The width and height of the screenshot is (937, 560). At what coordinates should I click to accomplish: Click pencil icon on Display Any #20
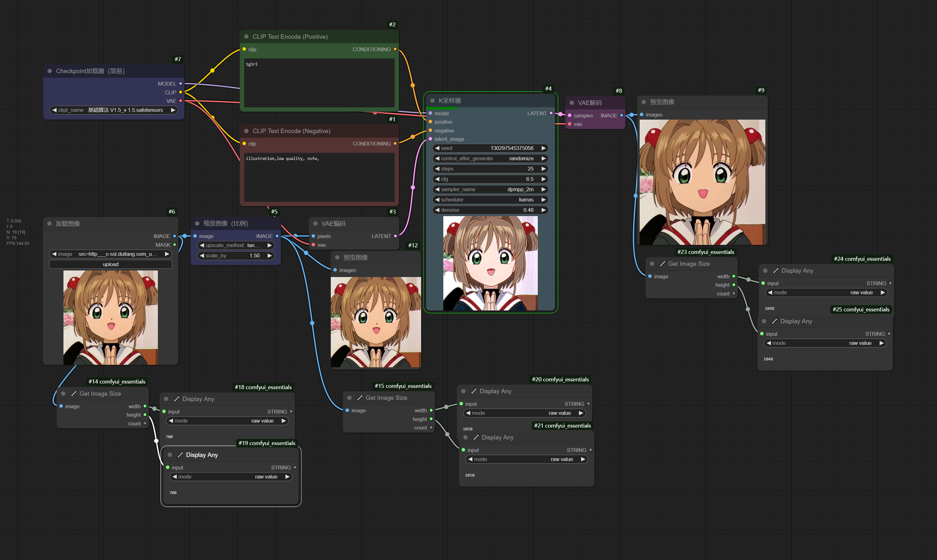click(474, 391)
